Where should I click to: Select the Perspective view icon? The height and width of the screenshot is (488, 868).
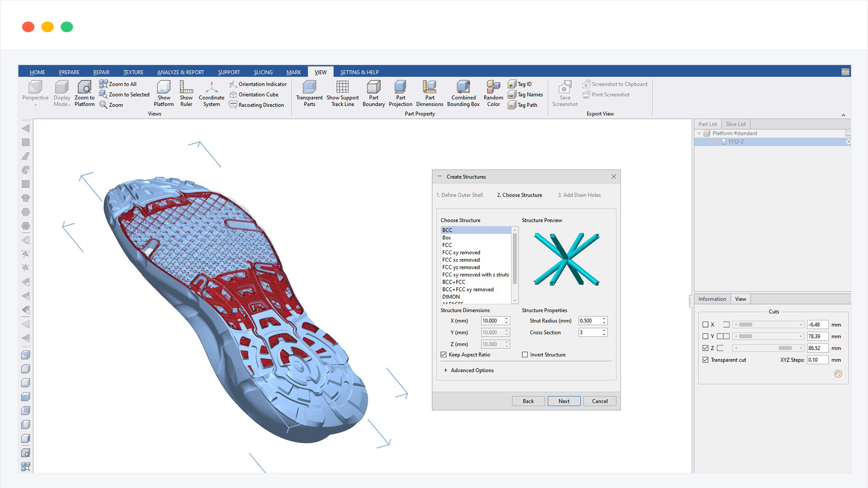pos(35,87)
